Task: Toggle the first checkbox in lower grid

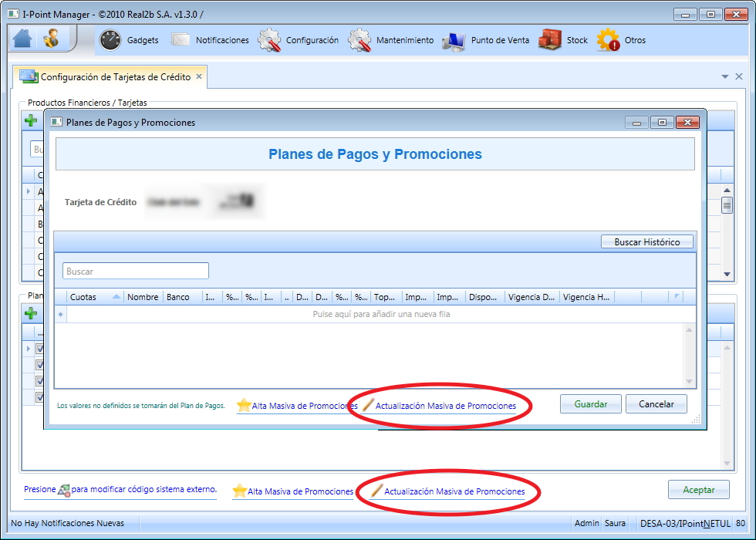Action: 39,348
